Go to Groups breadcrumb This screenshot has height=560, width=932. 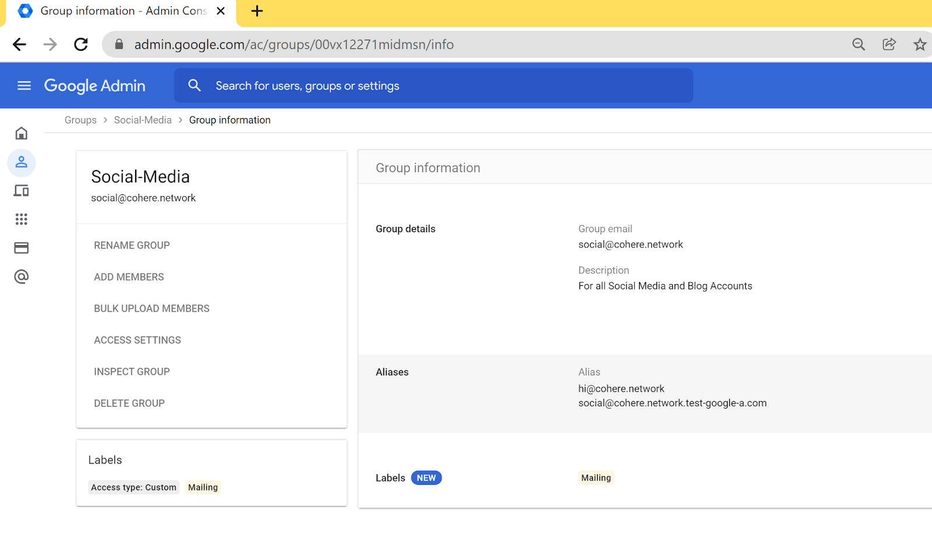[x=80, y=120]
